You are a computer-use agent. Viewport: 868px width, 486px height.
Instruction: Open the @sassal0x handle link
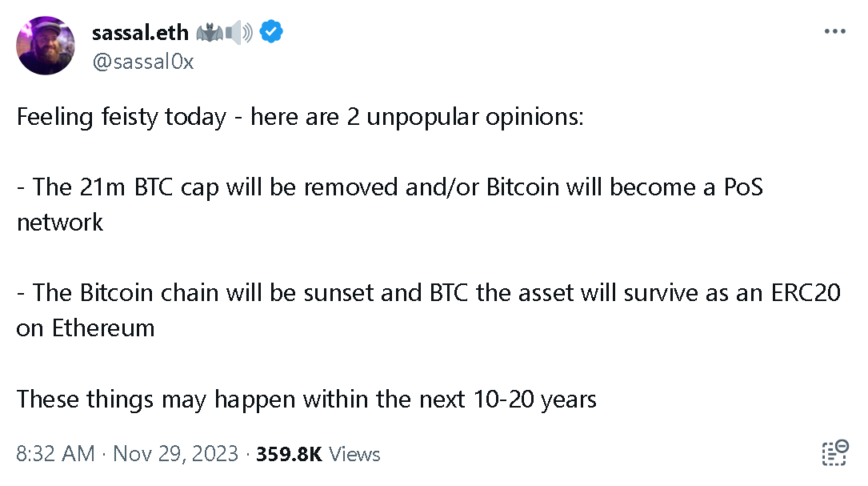pos(143,62)
